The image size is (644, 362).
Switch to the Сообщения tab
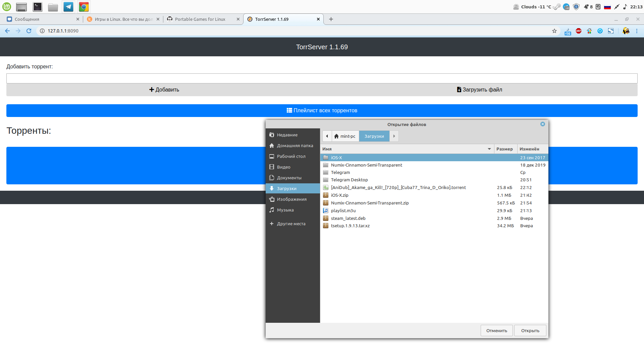43,19
